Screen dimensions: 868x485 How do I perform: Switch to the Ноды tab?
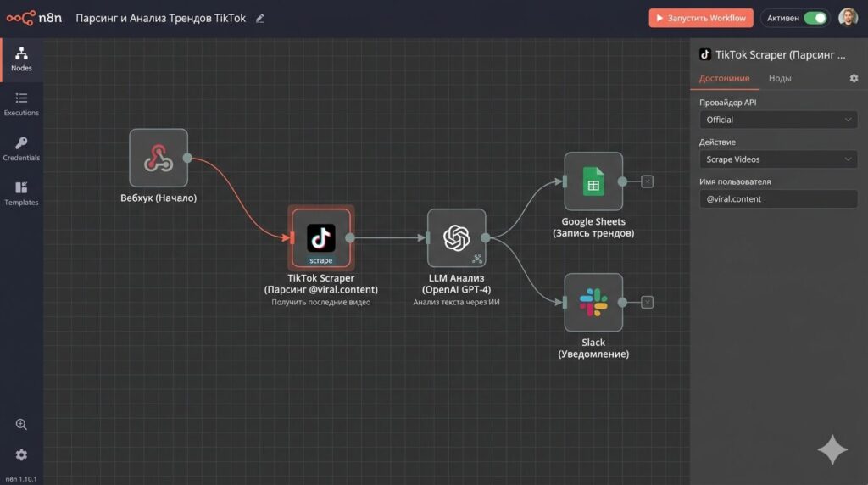click(780, 79)
